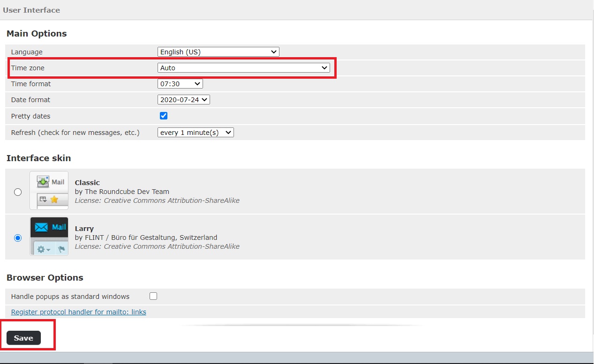Click the Classic skin license text

[x=157, y=201]
